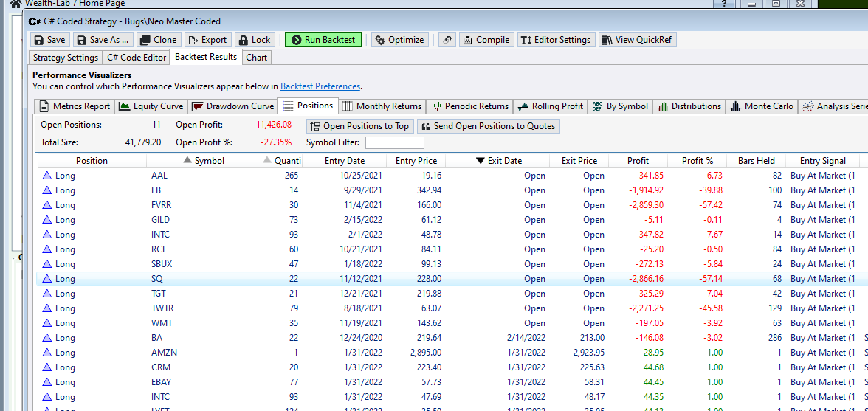The image size is (868, 411).
Task: Select the FB symbol cell
Action: tap(156, 190)
